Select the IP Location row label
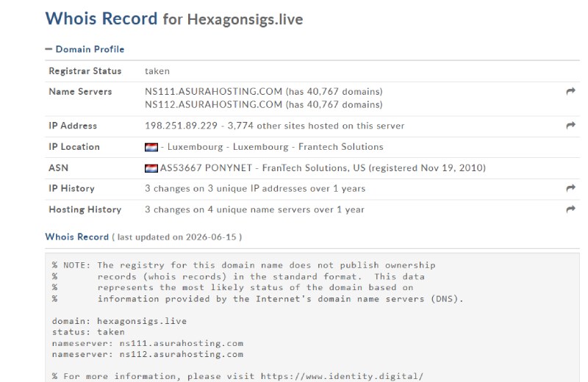Viewport: 588px width, 382px height. 74,147
